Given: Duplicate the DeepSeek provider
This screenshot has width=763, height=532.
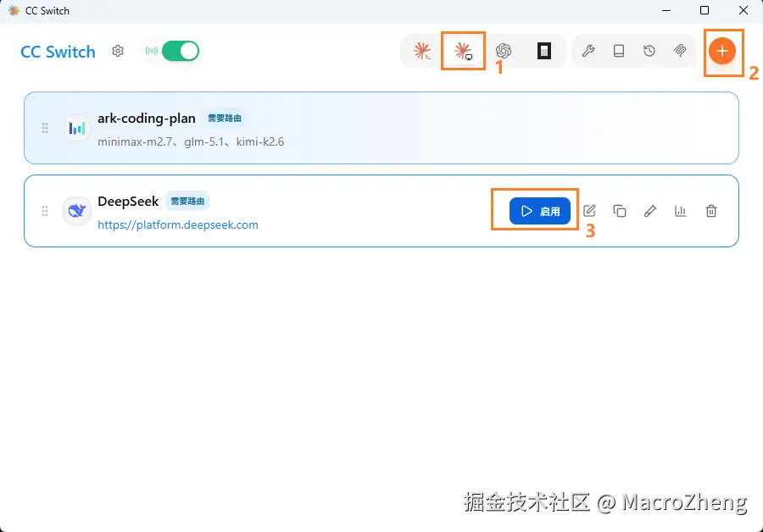Looking at the screenshot, I should point(620,211).
